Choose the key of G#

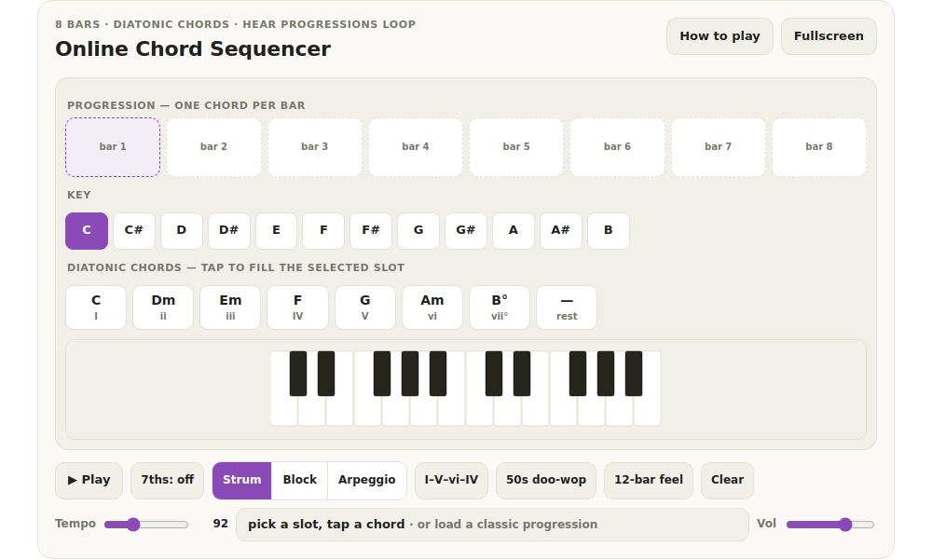(466, 231)
